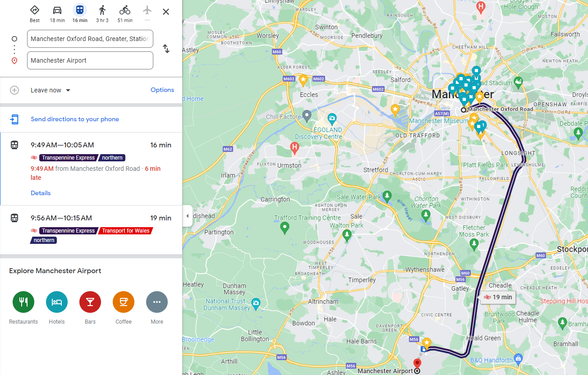Image resolution: width=588 pixels, height=375 pixels.
Task: Click the Bramhall park tree marker
Action: 562,323
